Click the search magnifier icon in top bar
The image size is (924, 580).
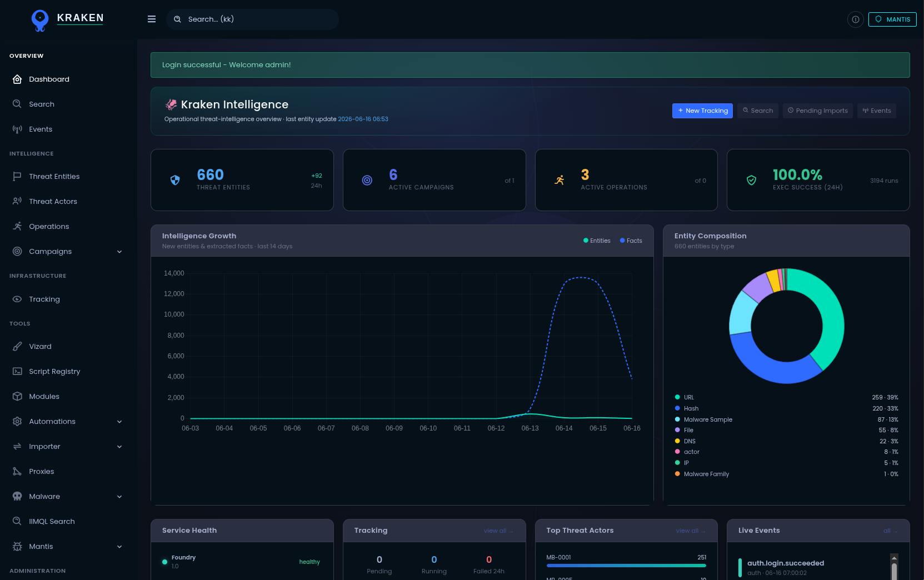click(177, 19)
